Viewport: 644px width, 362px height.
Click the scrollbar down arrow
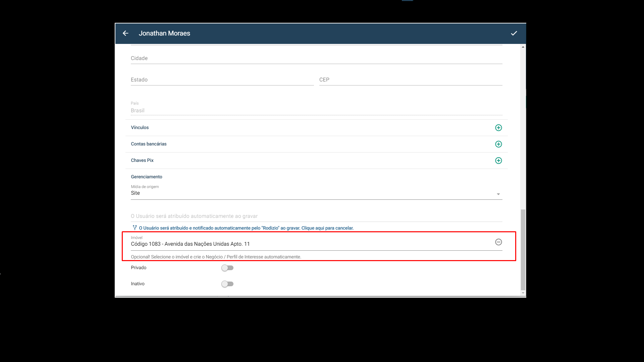coord(523,293)
